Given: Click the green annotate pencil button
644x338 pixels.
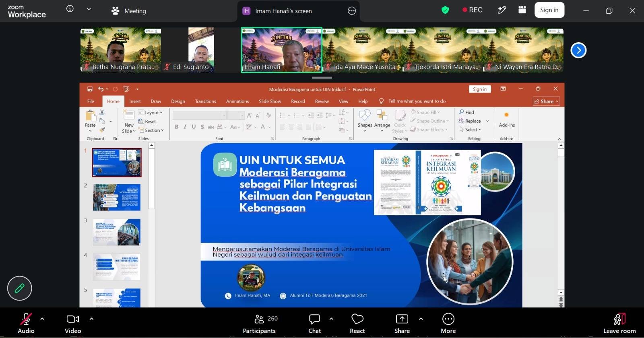Looking at the screenshot, I should [x=19, y=288].
